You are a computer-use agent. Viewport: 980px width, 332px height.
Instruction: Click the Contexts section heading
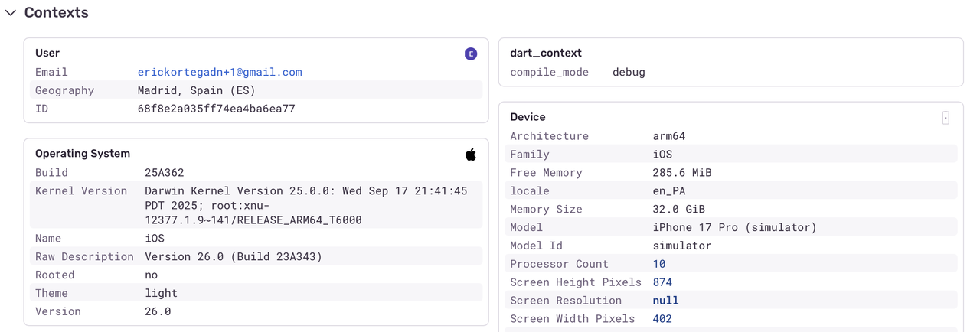tap(56, 13)
